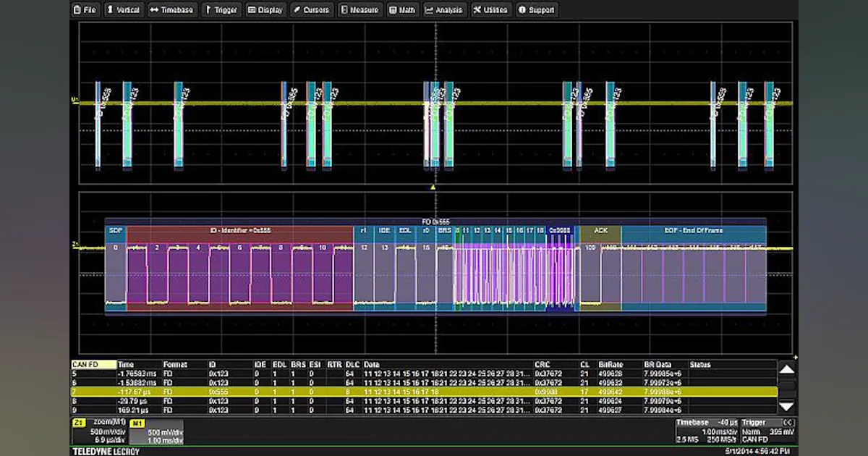Open the Utilities menu
The width and height of the screenshot is (868, 456).
point(490,10)
